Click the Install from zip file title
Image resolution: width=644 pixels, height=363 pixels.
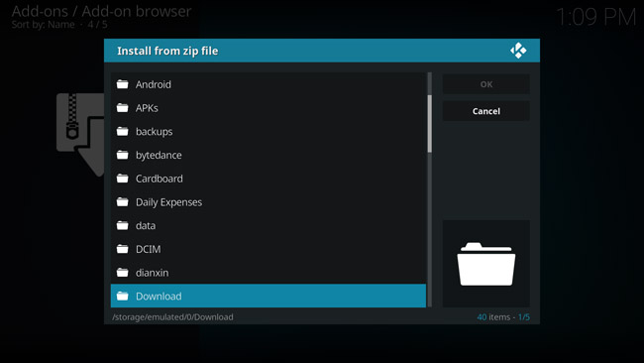click(167, 51)
